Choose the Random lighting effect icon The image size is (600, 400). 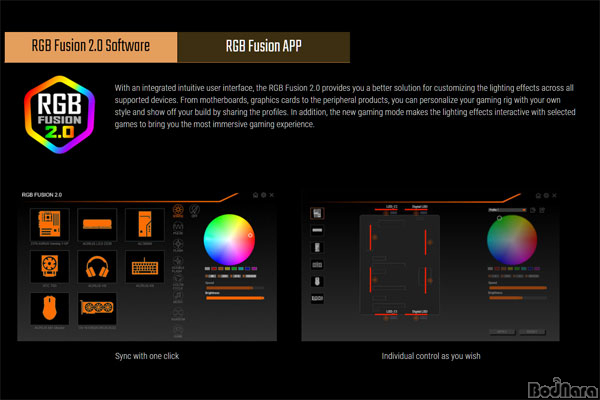[178, 314]
